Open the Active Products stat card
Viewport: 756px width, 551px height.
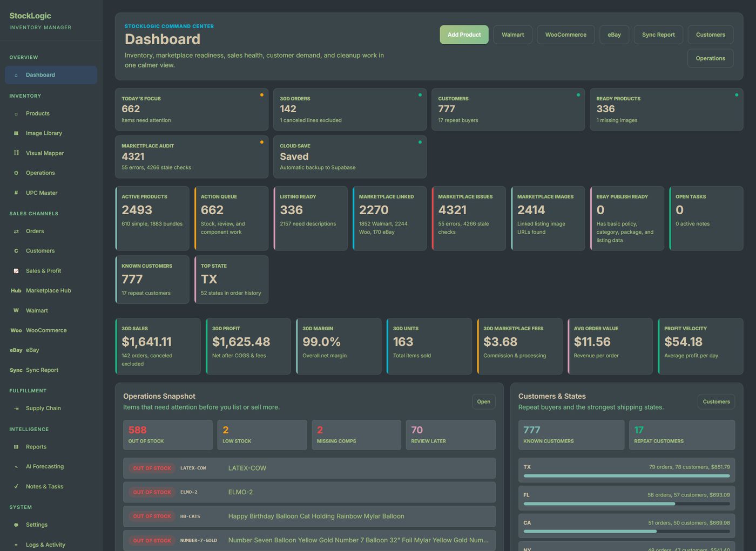tap(152, 219)
